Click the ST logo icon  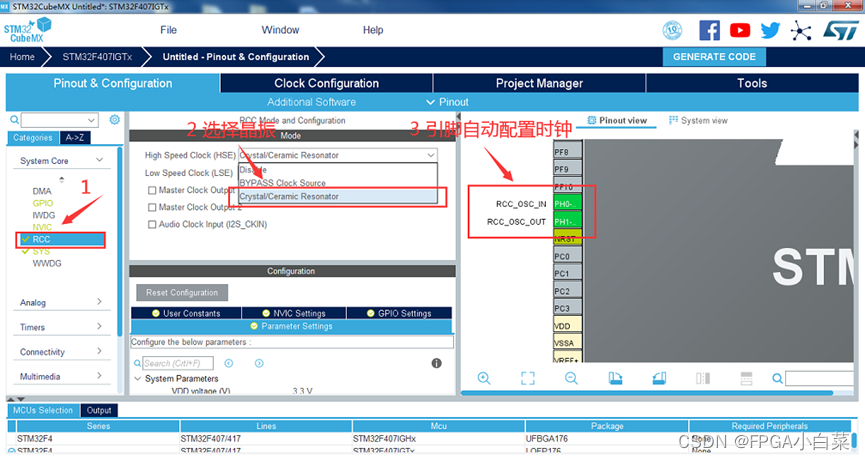pos(841,30)
